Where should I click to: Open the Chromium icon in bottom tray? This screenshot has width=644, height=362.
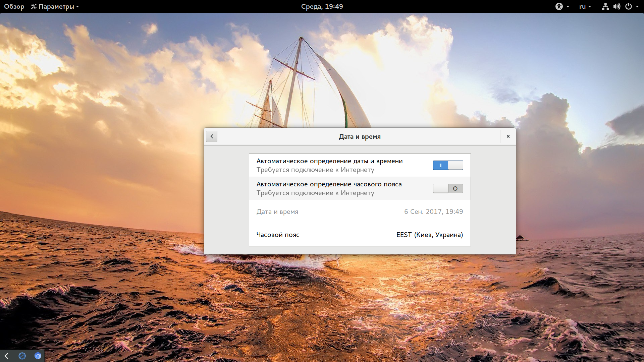pyautogui.click(x=38, y=356)
